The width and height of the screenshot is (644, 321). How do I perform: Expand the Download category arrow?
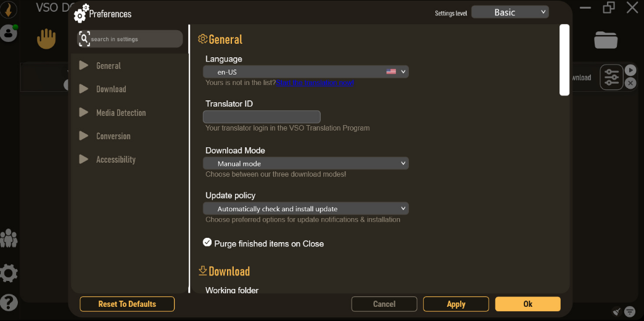[x=84, y=89]
